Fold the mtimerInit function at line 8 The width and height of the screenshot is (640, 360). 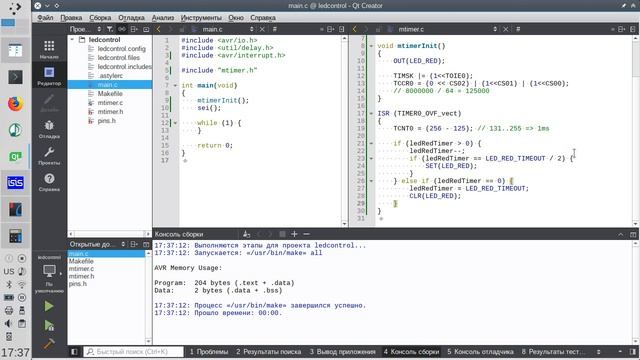click(x=371, y=46)
